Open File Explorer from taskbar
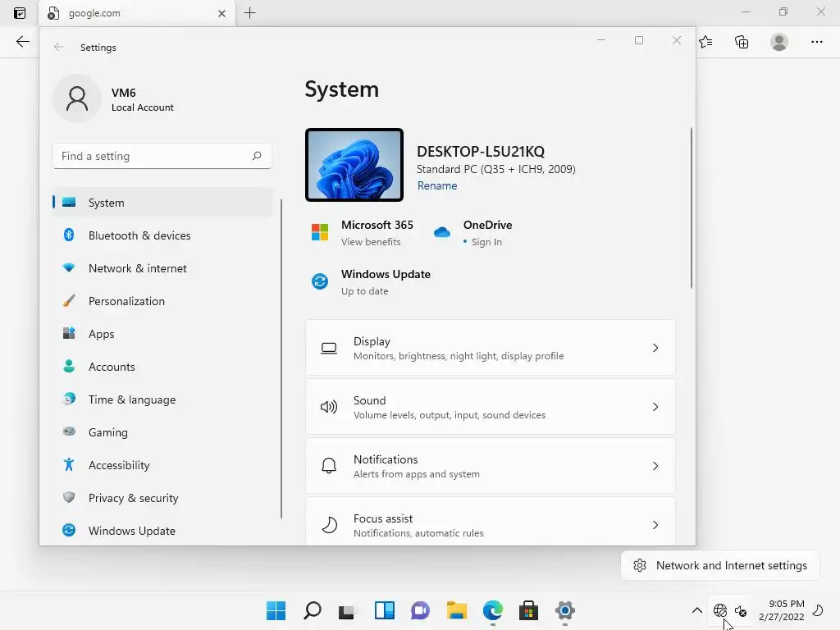Screen dimensions: 840x630 [457, 610]
